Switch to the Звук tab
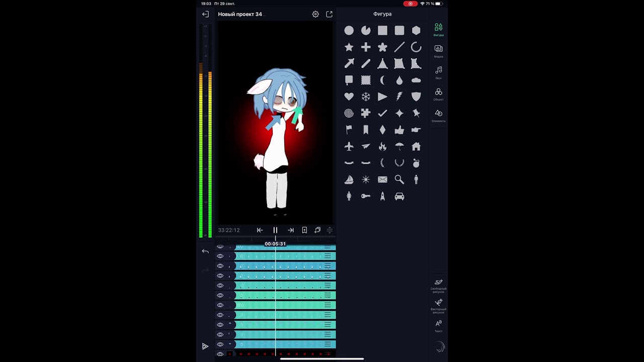Viewport: 644px width, 362px height. (439, 72)
